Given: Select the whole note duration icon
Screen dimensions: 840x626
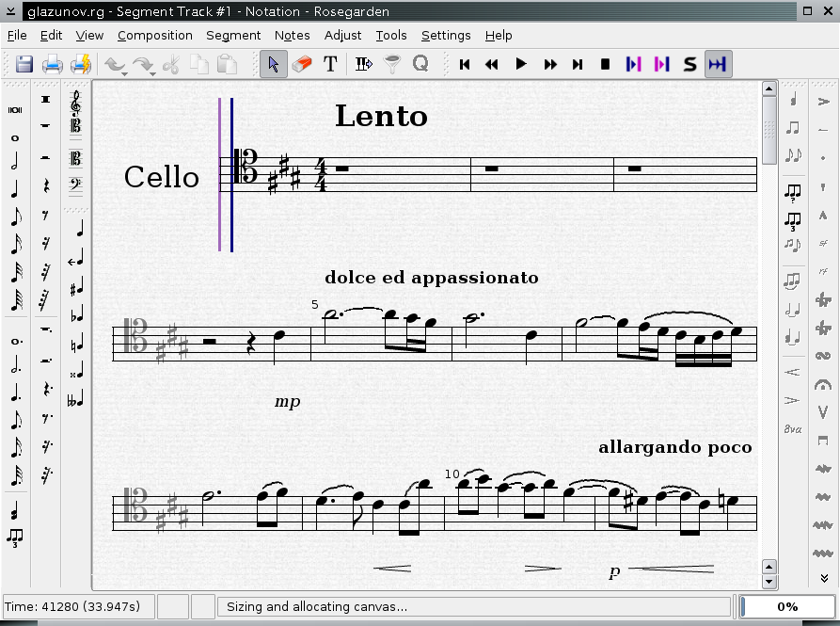Looking at the screenshot, I should (x=15, y=138).
